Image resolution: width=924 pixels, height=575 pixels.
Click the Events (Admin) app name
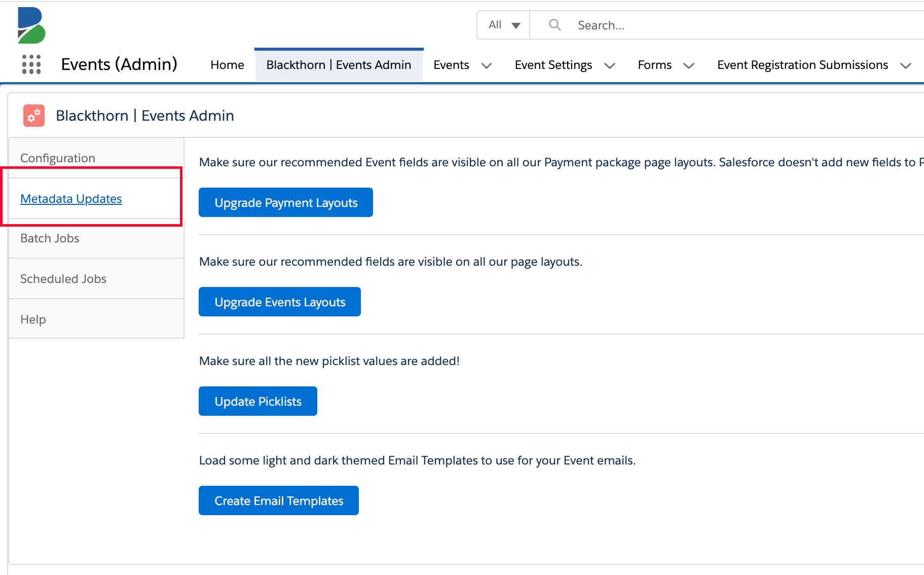click(x=119, y=64)
